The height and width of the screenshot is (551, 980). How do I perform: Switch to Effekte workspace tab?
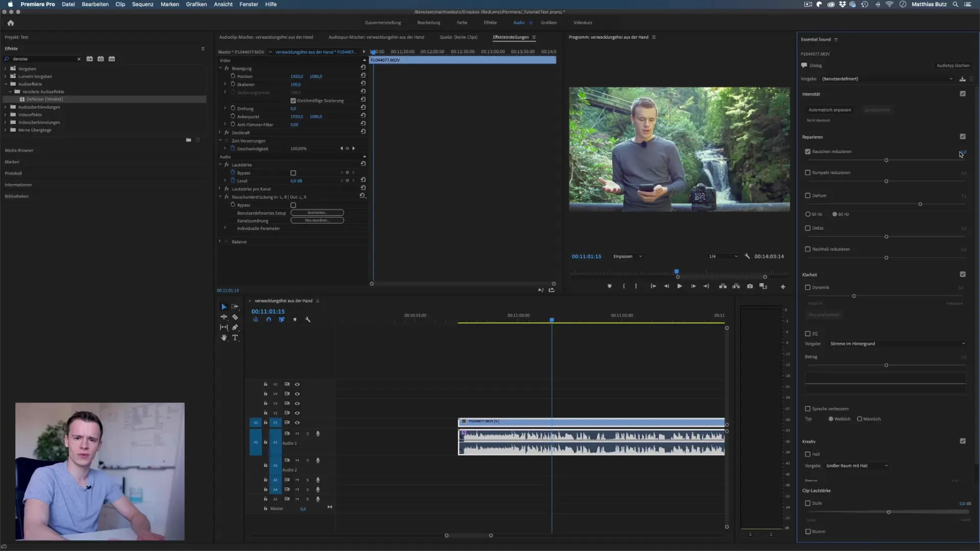[x=490, y=22]
